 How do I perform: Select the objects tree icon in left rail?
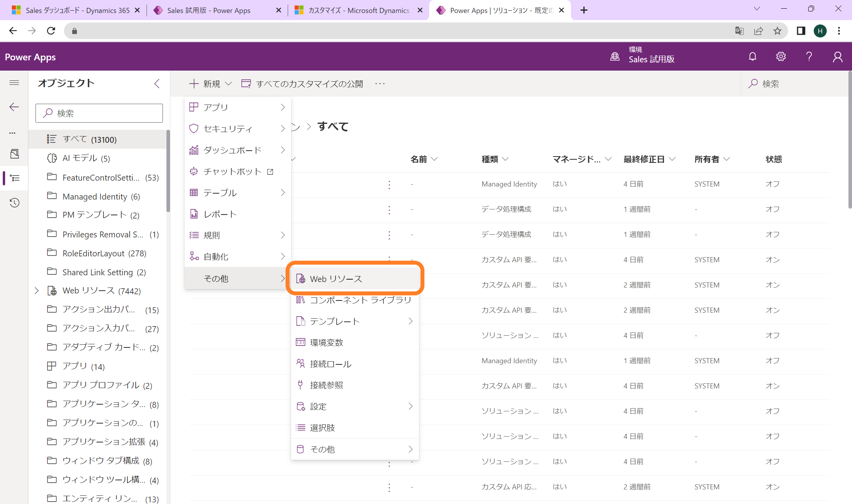click(15, 178)
